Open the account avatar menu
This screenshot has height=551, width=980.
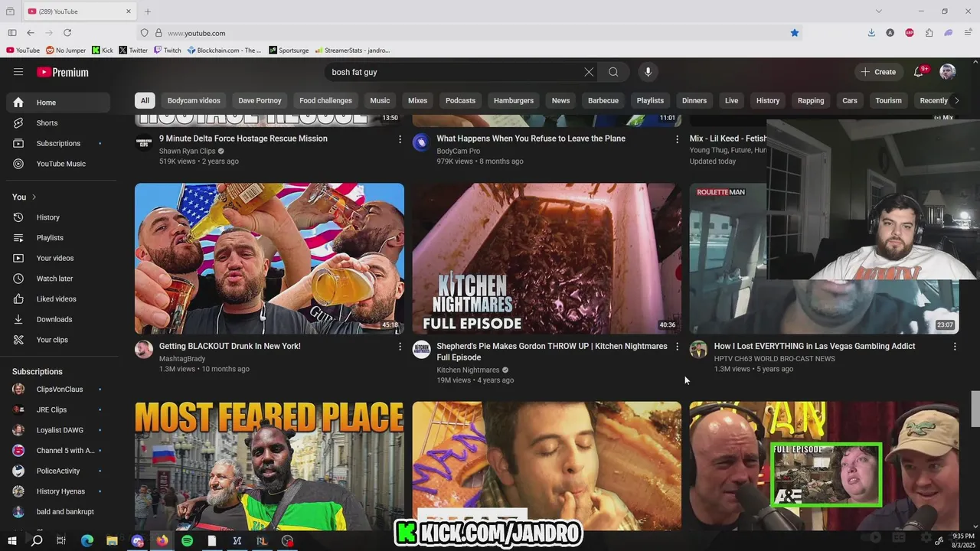click(x=948, y=72)
